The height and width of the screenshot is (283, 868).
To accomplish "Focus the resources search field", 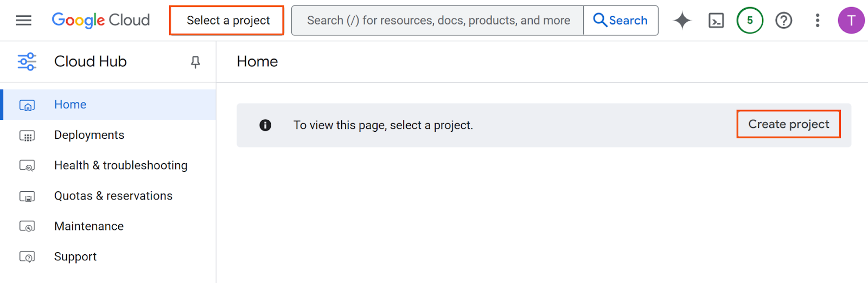I will (438, 21).
